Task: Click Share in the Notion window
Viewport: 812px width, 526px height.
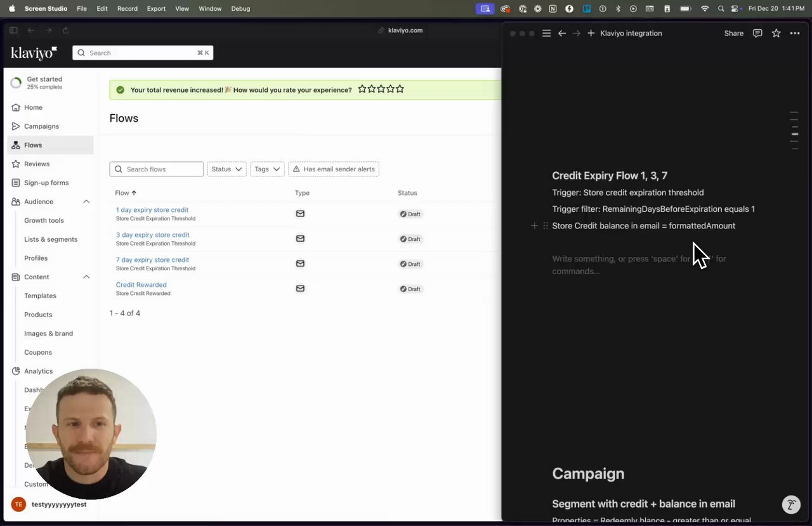Action: (x=734, y=33)
